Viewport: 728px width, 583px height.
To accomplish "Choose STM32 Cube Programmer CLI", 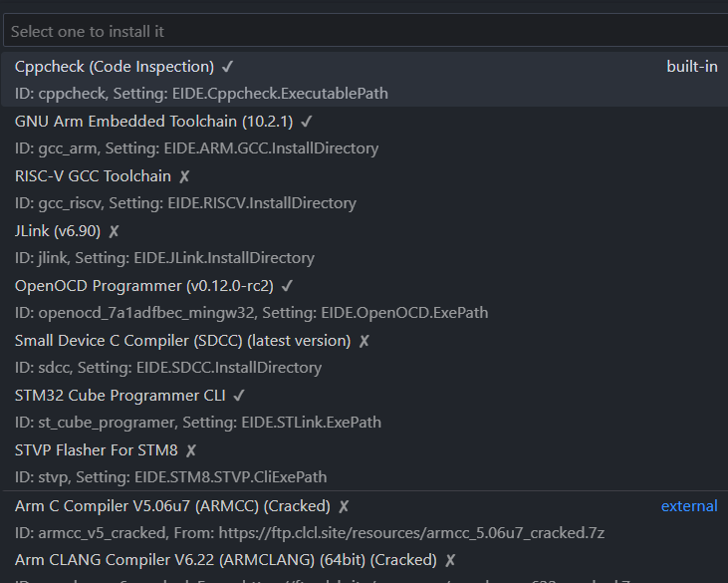I will 364,409.
